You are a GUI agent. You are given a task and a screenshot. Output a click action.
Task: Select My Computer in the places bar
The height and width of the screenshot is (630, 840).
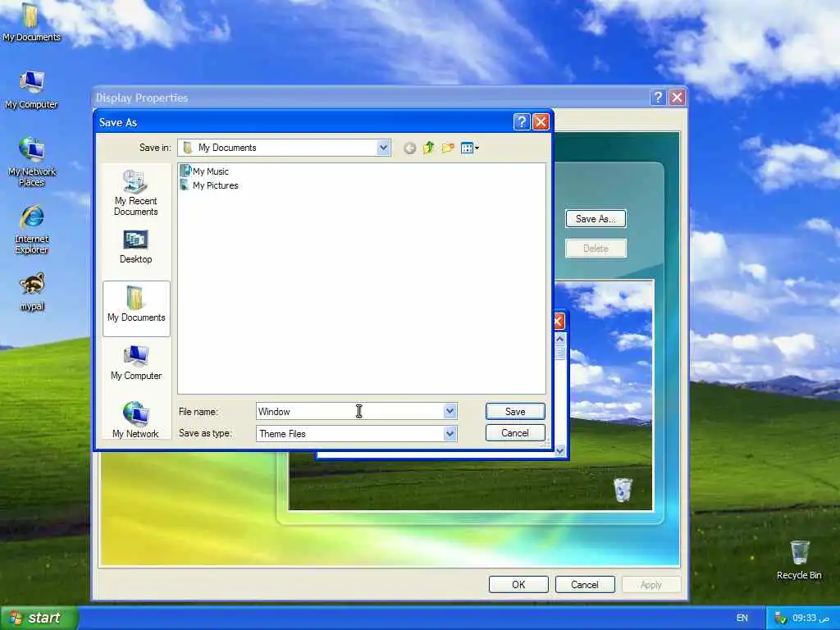point(136,363)
